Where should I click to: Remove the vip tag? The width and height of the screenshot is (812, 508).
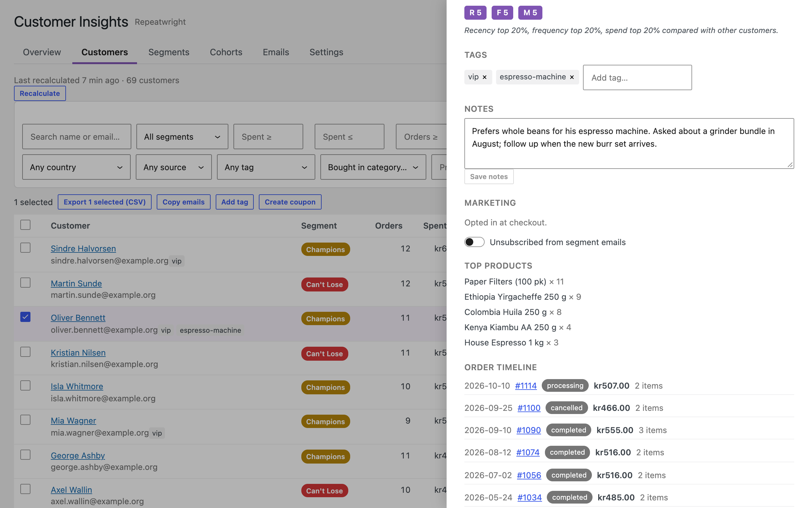click(485, 77)
